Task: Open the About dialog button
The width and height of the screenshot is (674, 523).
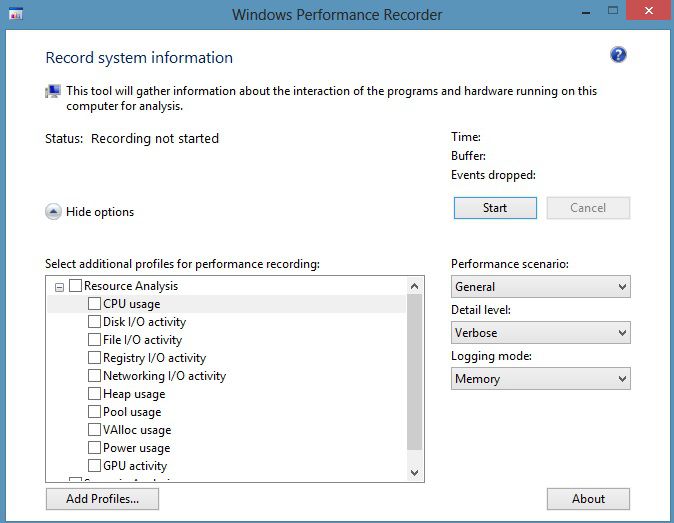Action: [x=588, y=499]
